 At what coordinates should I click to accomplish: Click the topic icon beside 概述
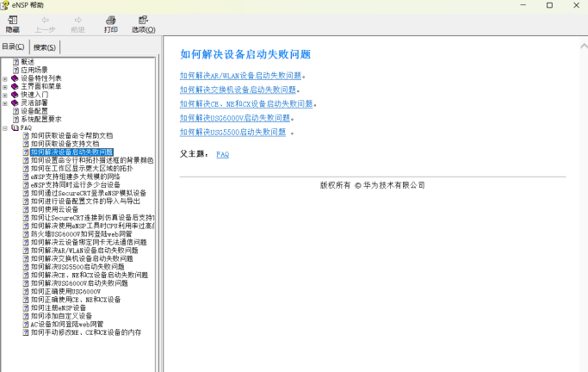[15, 61]
